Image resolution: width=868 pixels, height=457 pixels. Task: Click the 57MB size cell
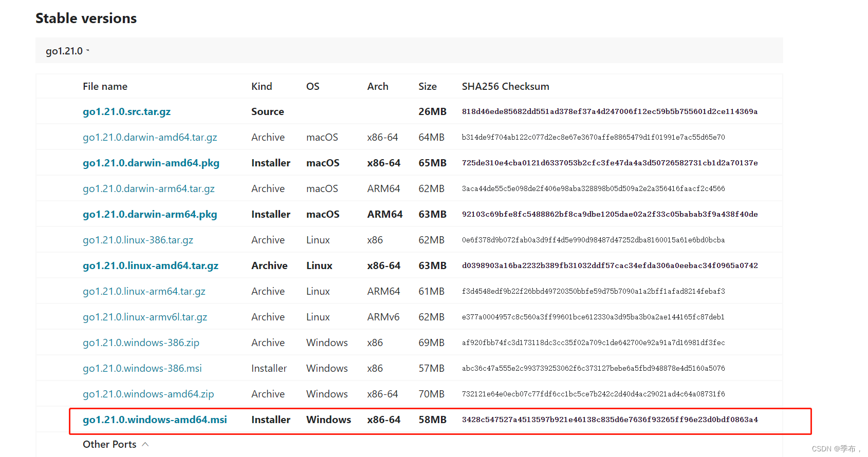coord(431,368)
